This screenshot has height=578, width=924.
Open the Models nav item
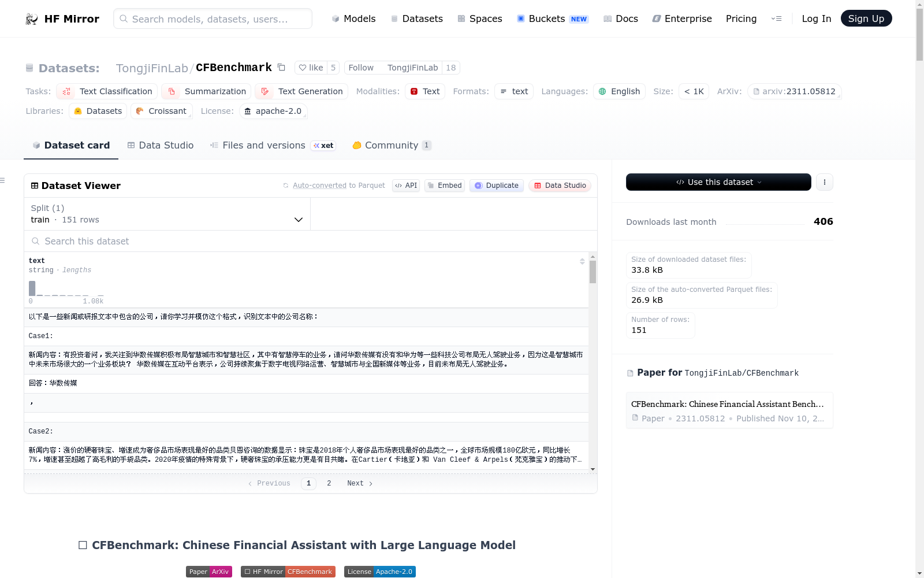(353, 18)
